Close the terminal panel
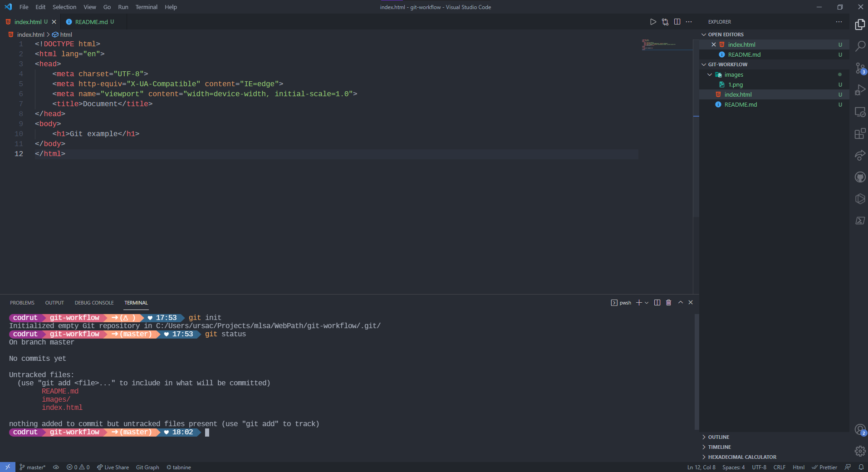This screenshot has height=472, width=868. 691,303
